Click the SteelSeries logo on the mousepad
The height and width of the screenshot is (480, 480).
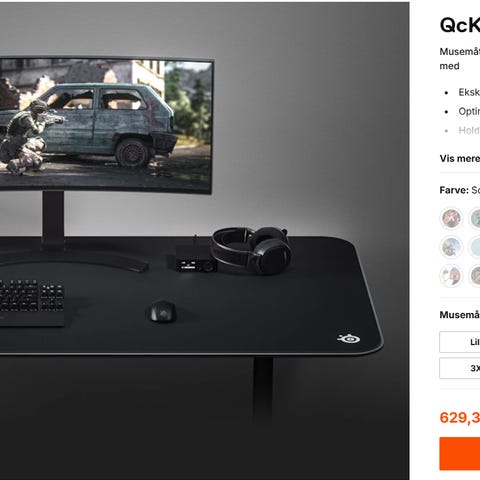click(x=349, y=339)
